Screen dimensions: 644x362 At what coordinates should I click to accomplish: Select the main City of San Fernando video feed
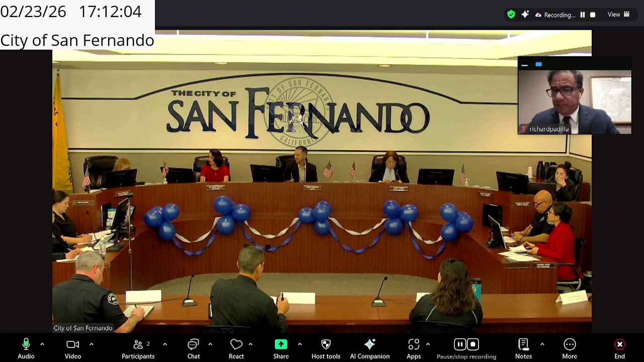322,181
